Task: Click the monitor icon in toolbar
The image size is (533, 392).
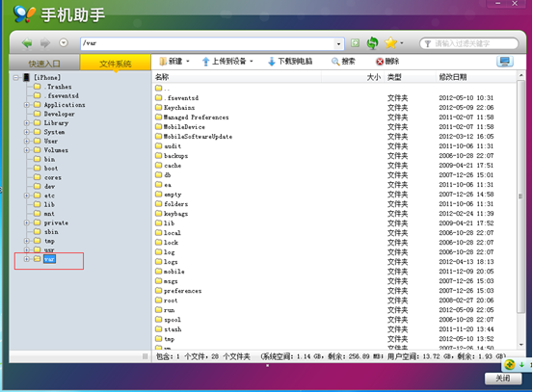Action: pos(505,62)
